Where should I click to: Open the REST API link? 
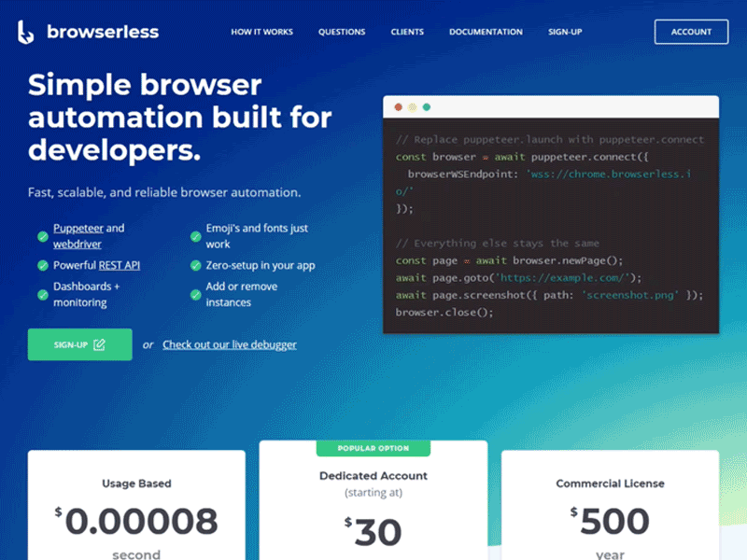[120, 265]
